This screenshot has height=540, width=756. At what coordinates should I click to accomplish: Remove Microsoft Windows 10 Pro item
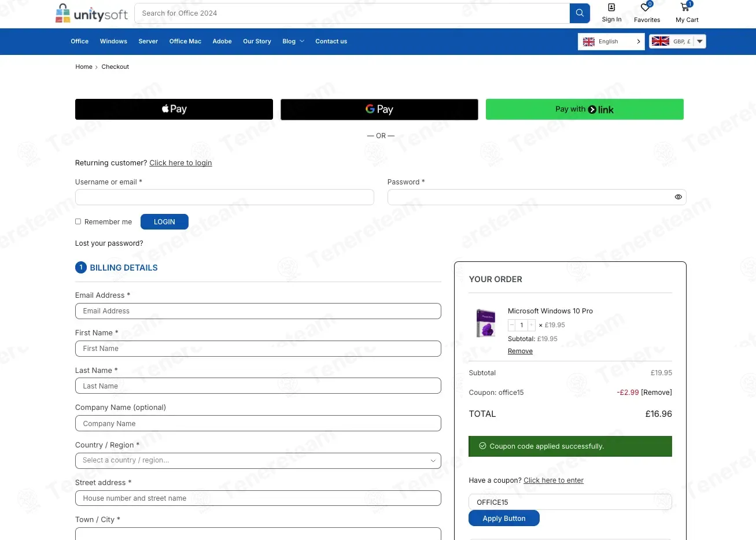click(520, 352)
